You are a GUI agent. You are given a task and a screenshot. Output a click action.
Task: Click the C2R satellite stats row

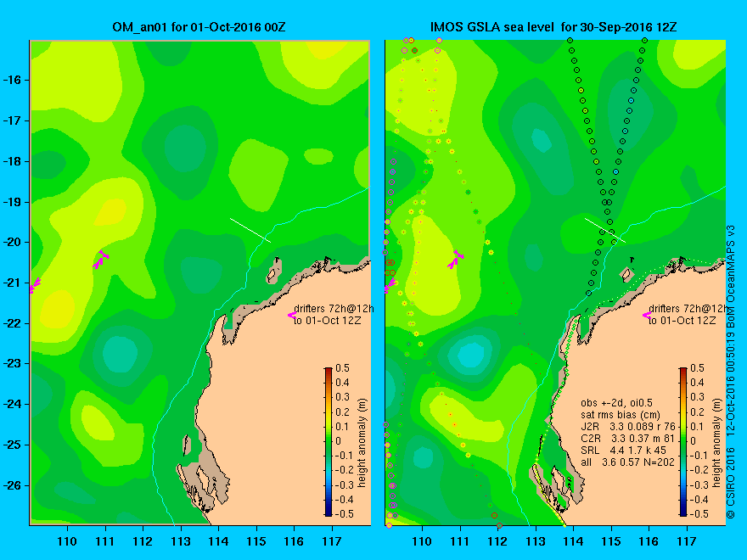click(x=628, y=438)
